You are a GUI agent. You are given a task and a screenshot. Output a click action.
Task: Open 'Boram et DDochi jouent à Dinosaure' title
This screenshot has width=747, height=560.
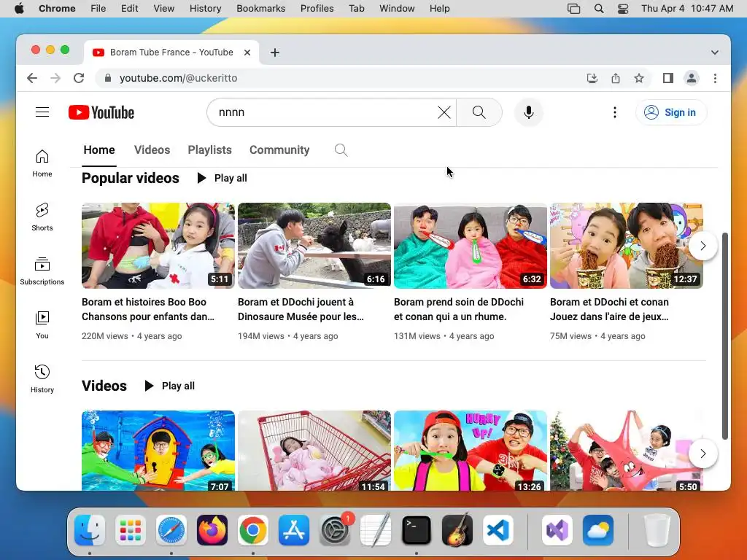click(x=301, y=309)
